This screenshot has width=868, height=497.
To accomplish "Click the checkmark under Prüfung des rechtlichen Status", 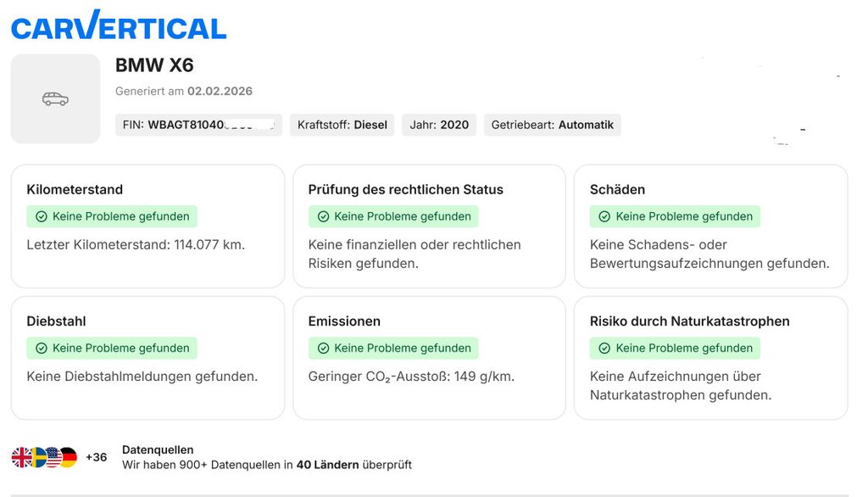I will click(x=323, y=216).
